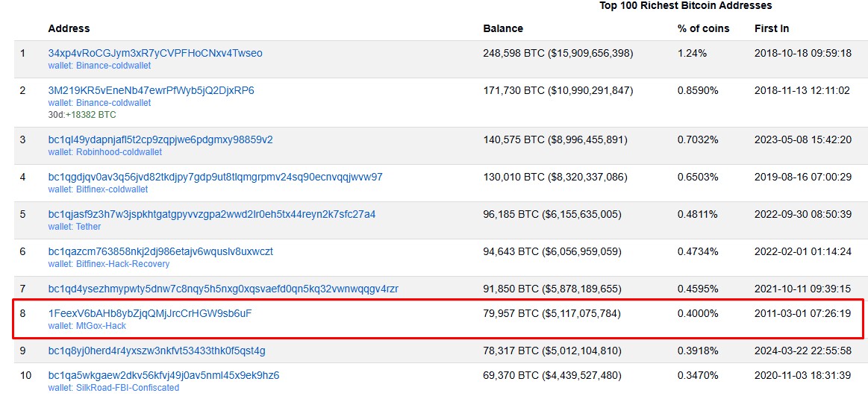Open address bc1q8yj0herd4r4yxszw3nkfvt53433thk0f5qst4g
The width and height of the screenshot is (868, 399).
coord(157,351)
